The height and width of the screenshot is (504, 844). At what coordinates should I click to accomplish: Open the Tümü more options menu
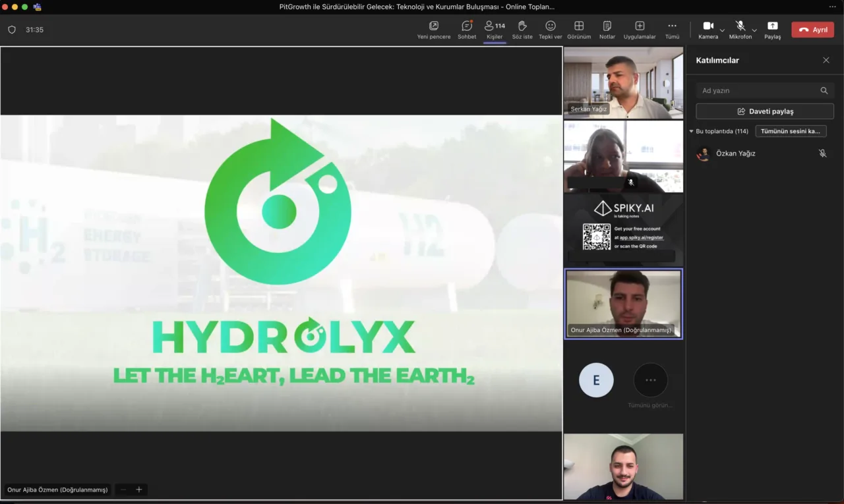pos(672,30)
